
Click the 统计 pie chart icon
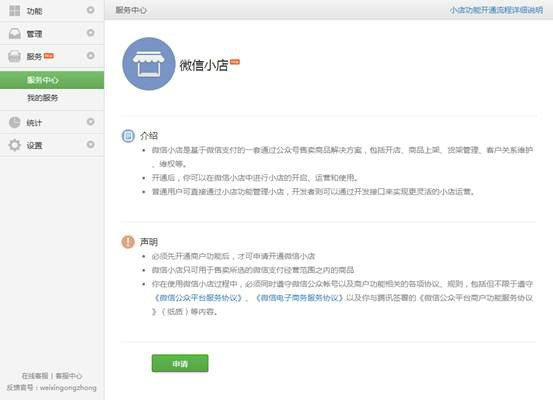(14, 122)
